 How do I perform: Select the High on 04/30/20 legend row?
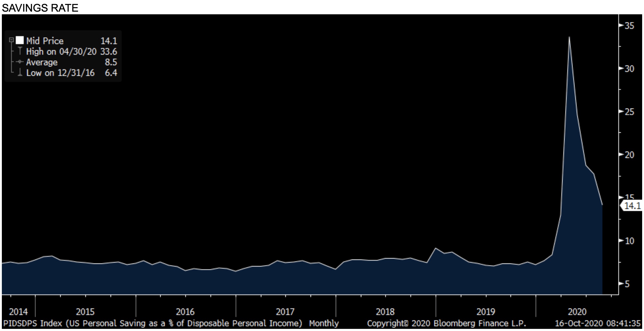point(61,51)
